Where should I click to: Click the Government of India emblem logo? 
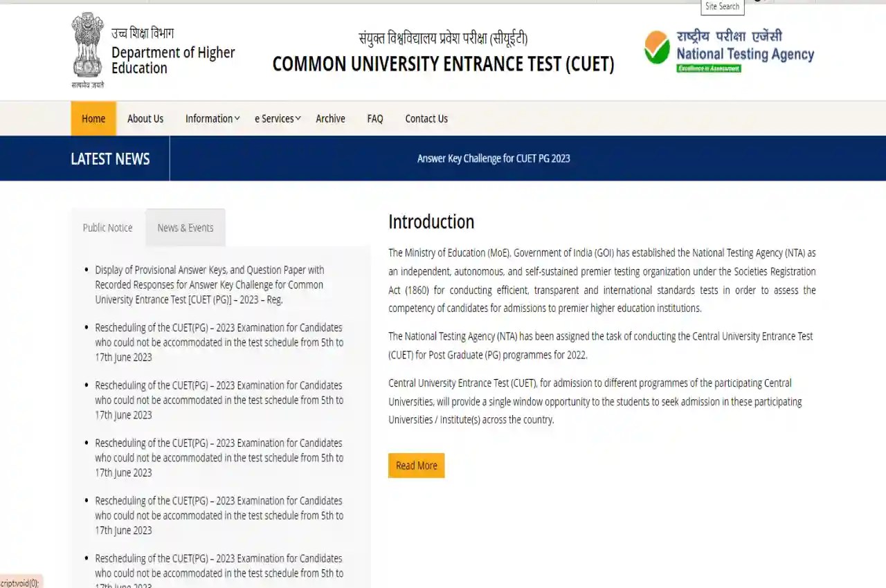(88, 50)
